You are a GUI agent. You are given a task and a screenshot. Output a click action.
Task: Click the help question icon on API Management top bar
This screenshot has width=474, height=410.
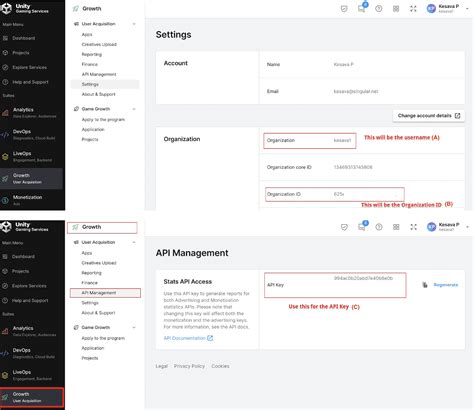click(379, 227)
